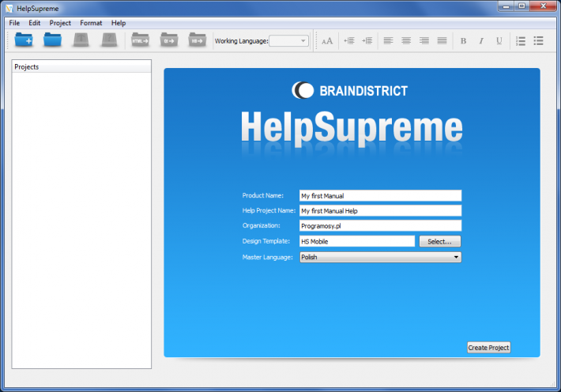
Task: Maximize the HelpSupreme window
Action: click(521, 6)
